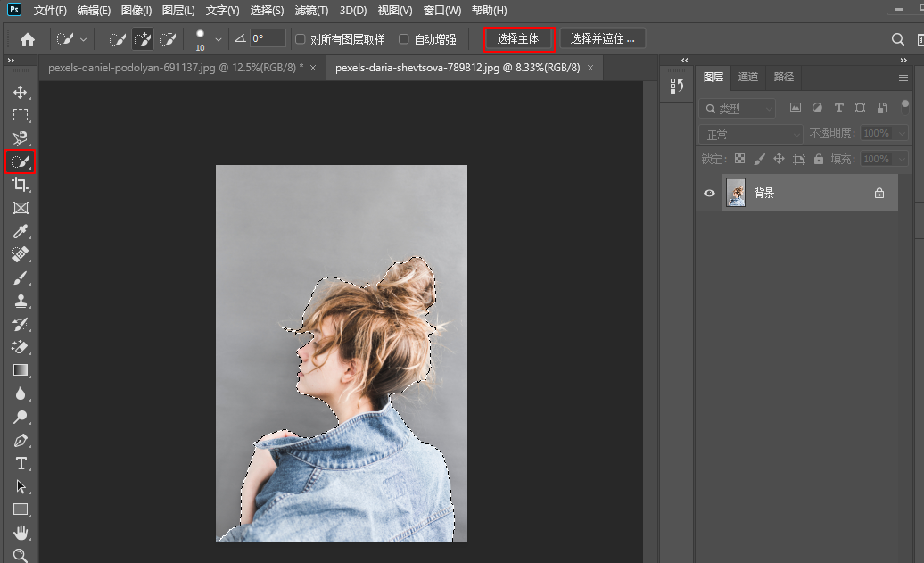Click the brush angle input field
This screenshot has width=924, height=563.
click(x=268, y=39)
